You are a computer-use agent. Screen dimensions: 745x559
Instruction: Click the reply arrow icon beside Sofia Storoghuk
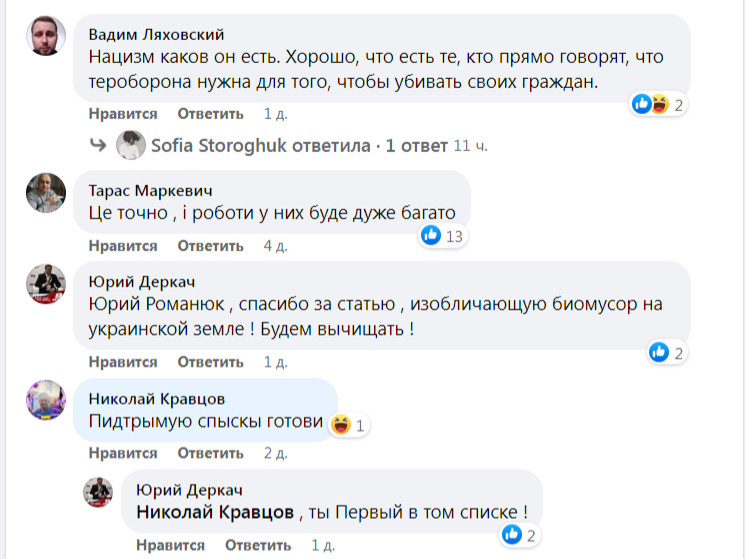(98, 146)
